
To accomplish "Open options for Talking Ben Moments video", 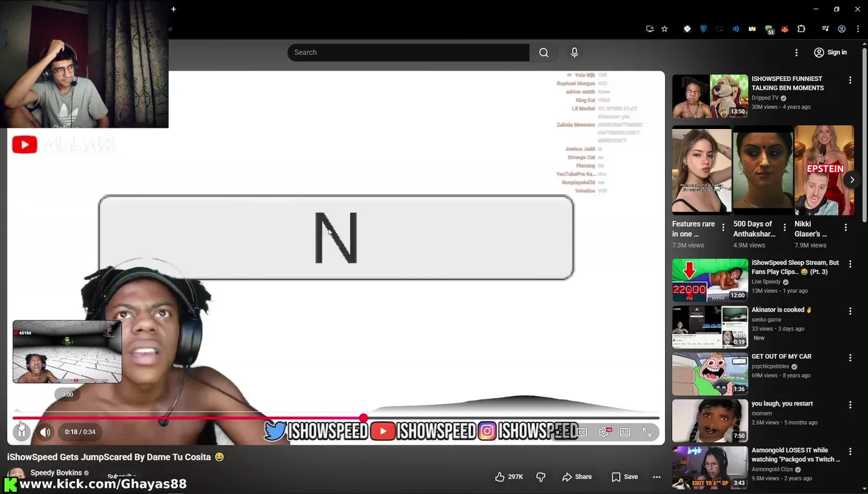I will coord(850,80).
